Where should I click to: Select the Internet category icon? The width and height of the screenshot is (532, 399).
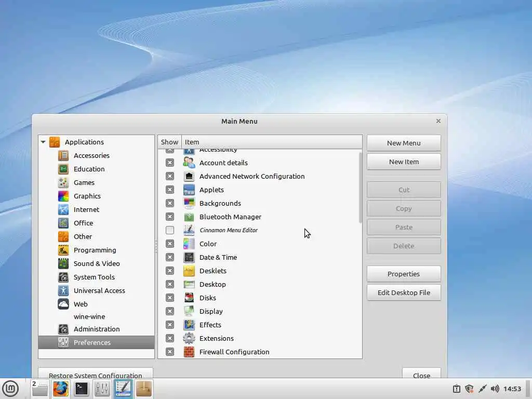63,210
